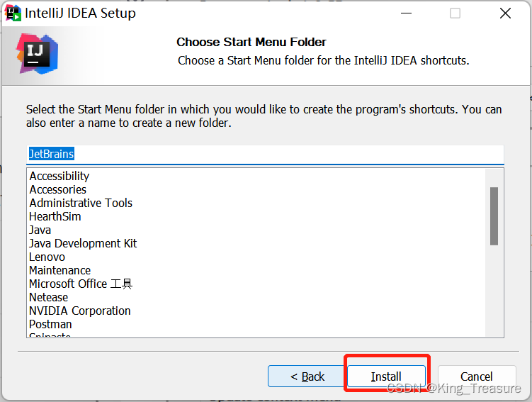The height and width of the screenshot is (402, 532).
Task: Choose the Postman folder
Action: 50,324
